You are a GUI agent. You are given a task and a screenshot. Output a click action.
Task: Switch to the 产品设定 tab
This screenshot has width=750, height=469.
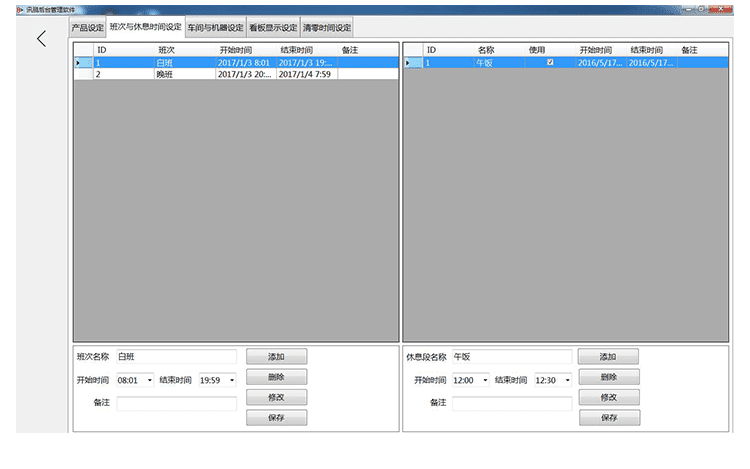(x=88, y=27)
